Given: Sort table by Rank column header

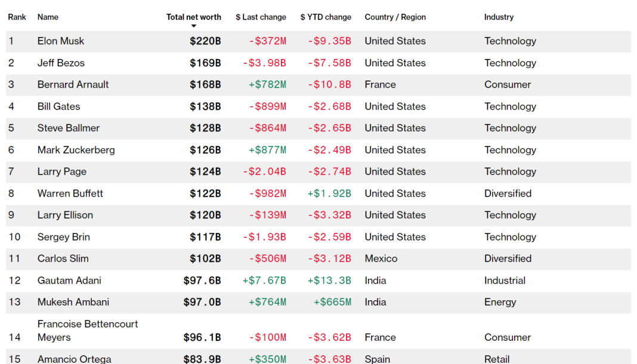Looking at the screenshot, I should (17, 17).
